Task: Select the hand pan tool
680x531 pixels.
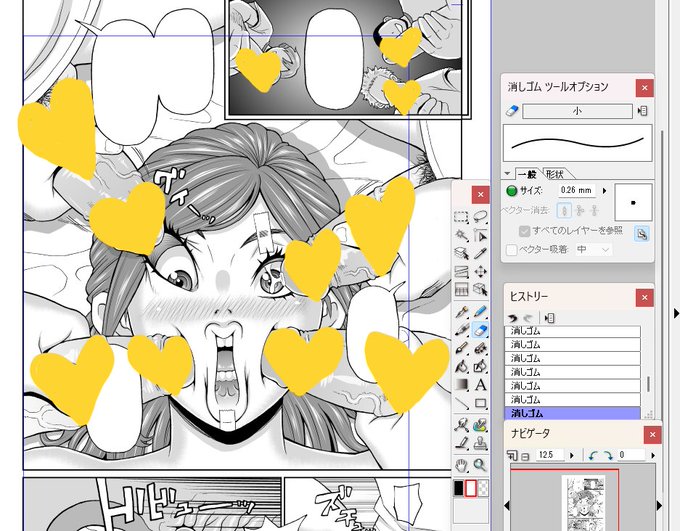Action: (x=461, y=465)
